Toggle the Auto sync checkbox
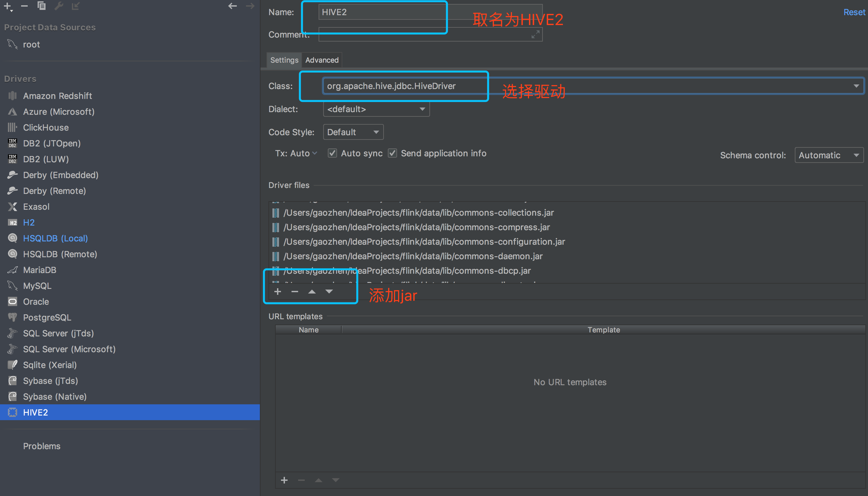 pos(332,153)
